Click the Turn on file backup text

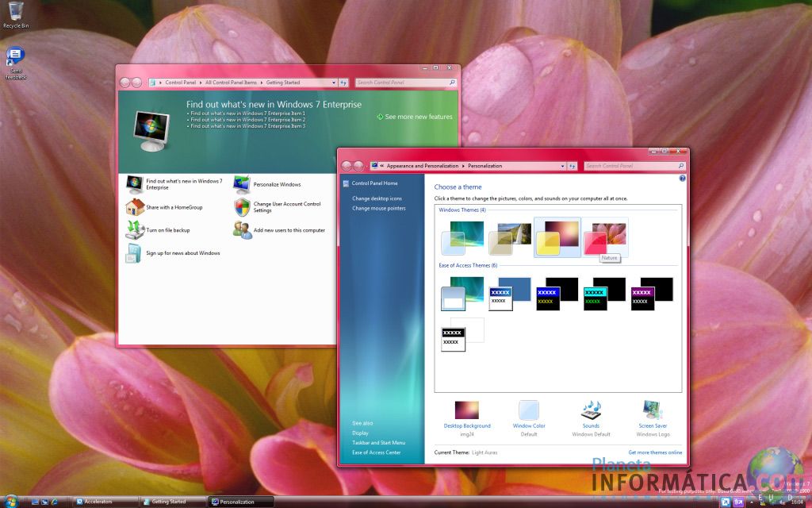pyautogui.click(x=168, y=230)
